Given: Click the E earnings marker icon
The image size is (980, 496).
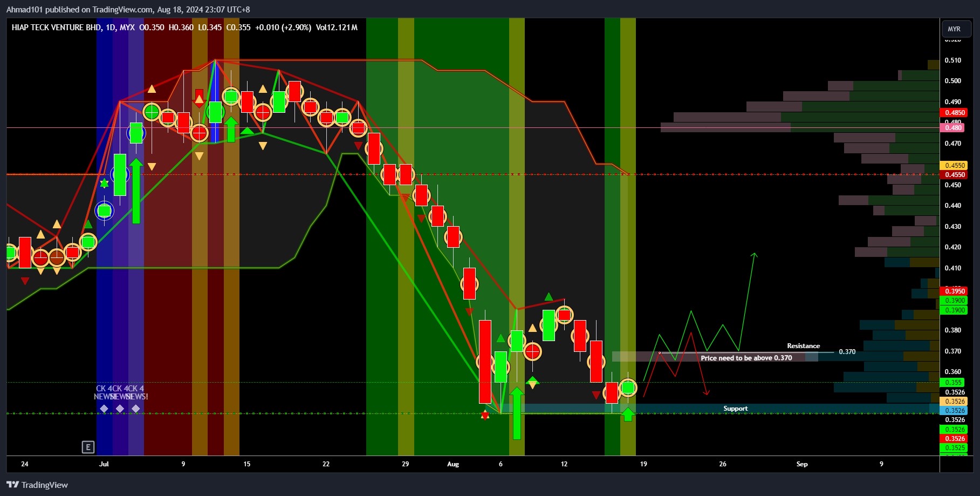Looking at the screenshot, I should coord(88,447).
